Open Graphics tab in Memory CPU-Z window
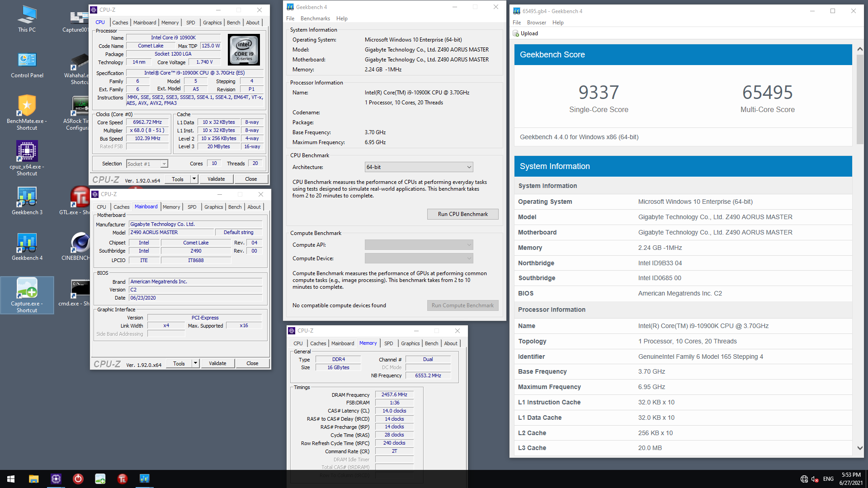The width and height of the screenshot is (868, 488). (410, 343)
